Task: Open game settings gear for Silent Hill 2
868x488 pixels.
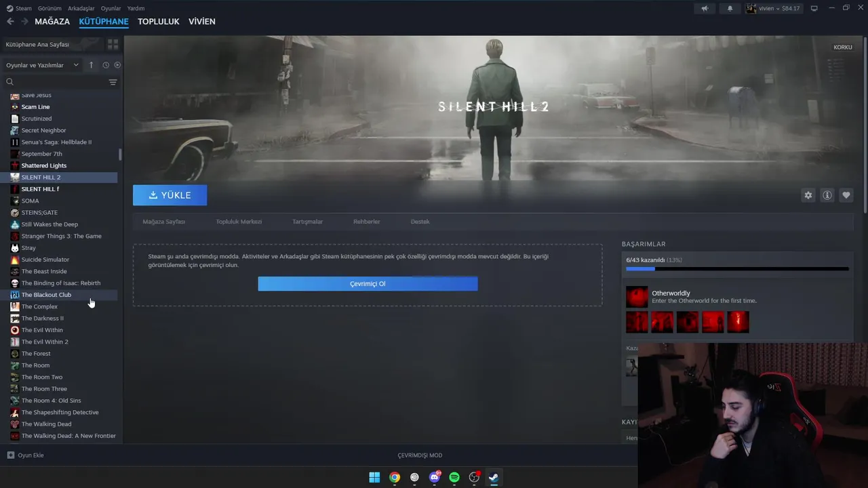Action: coord(808,195)
